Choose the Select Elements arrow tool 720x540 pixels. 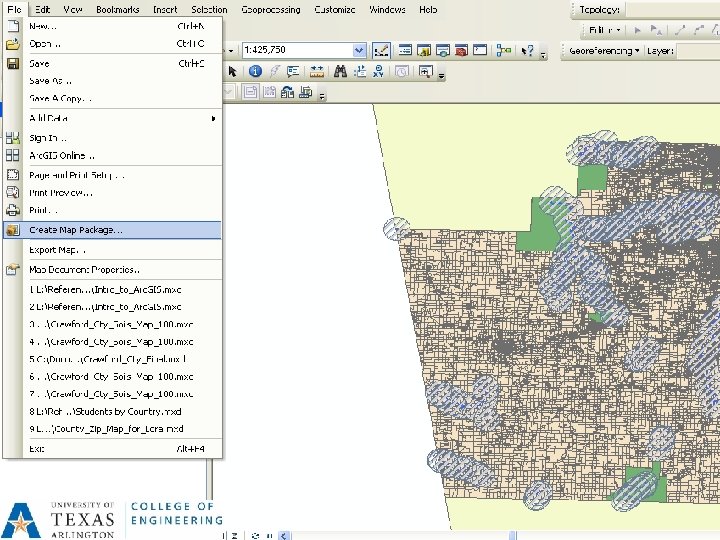232,72
